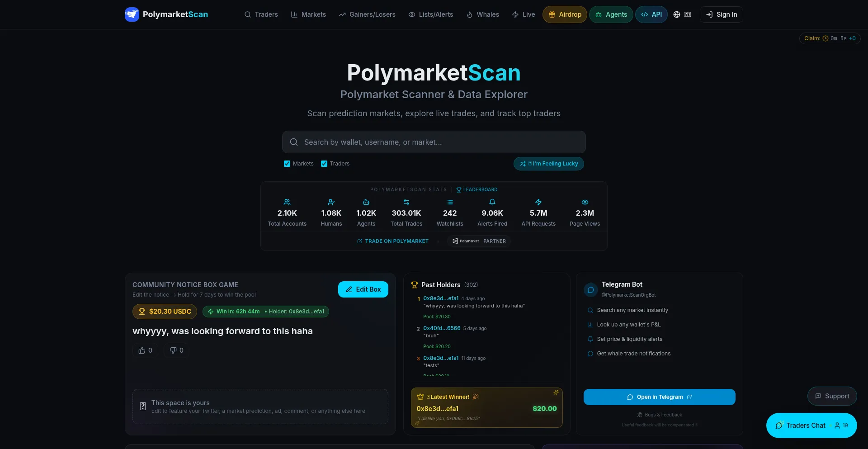Click the PolymarketScan logo icon
868x449 pixels.
tap(132, 14)
